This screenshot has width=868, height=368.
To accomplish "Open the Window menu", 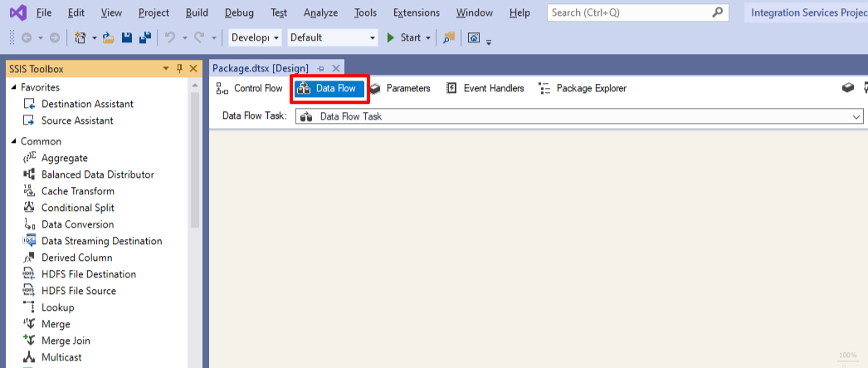I will pyautogui.click(x=475, y=12).
